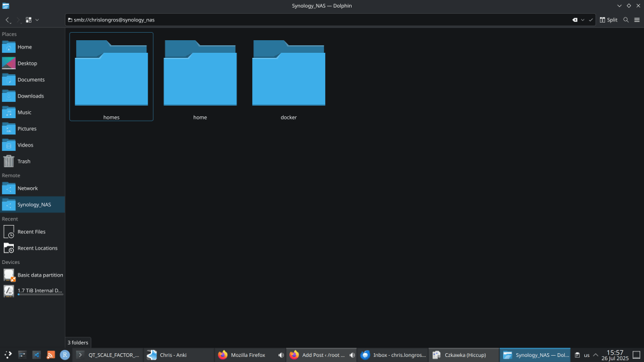Click the Back navigation arrow
The width and height of the screenshot is (644, 362).
point(8,20)
